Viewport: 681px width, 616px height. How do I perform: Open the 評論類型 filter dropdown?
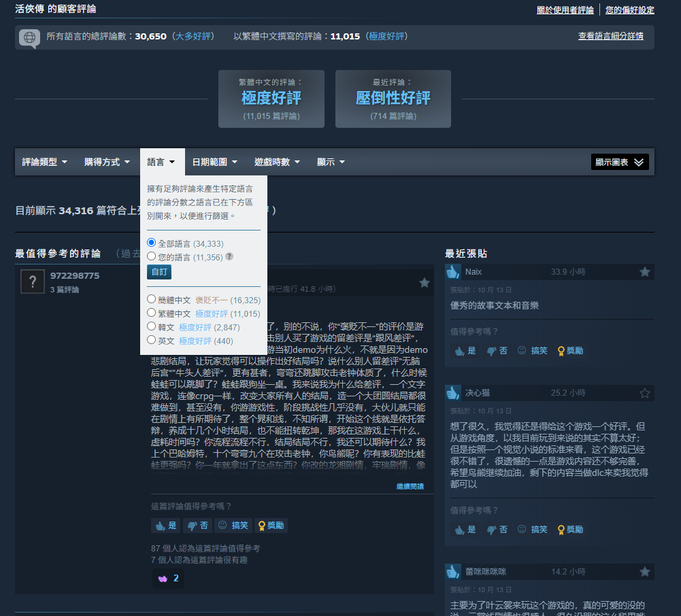click(45, 162)
